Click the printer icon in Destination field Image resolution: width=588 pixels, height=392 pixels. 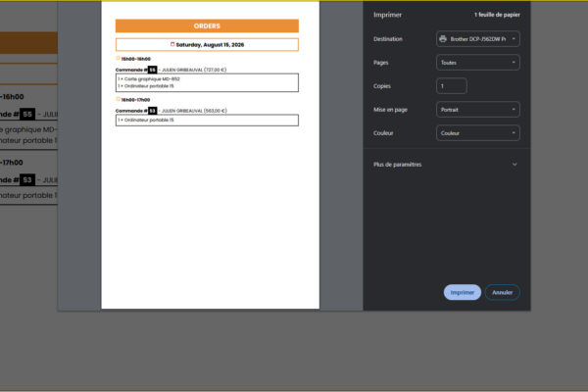click(x=443, y=39)
